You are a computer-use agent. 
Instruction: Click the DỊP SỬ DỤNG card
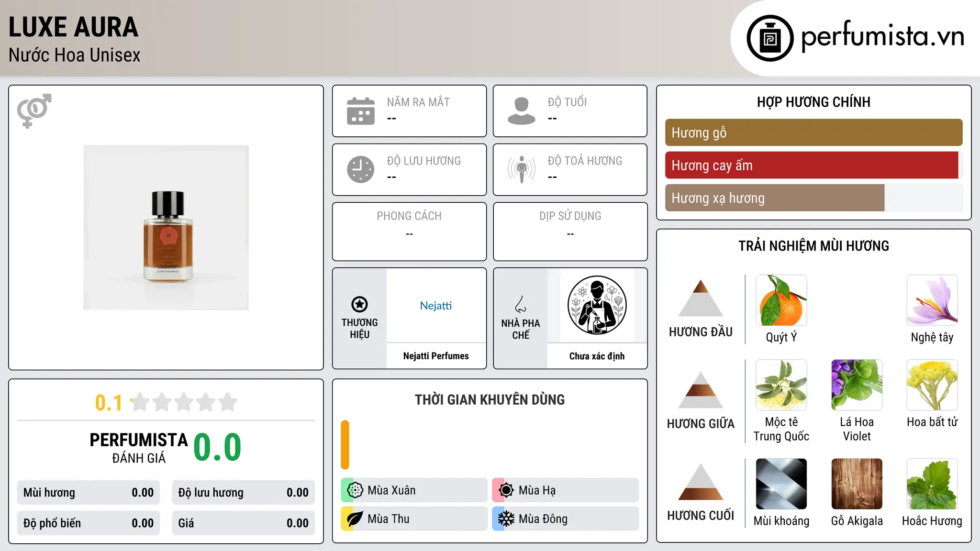(570, 231)
